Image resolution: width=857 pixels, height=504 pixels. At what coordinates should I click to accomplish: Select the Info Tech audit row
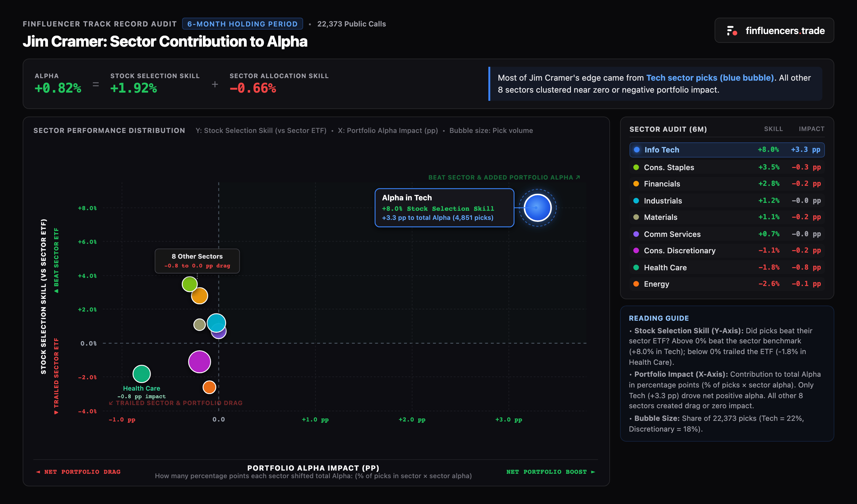(x=727, y=150)
